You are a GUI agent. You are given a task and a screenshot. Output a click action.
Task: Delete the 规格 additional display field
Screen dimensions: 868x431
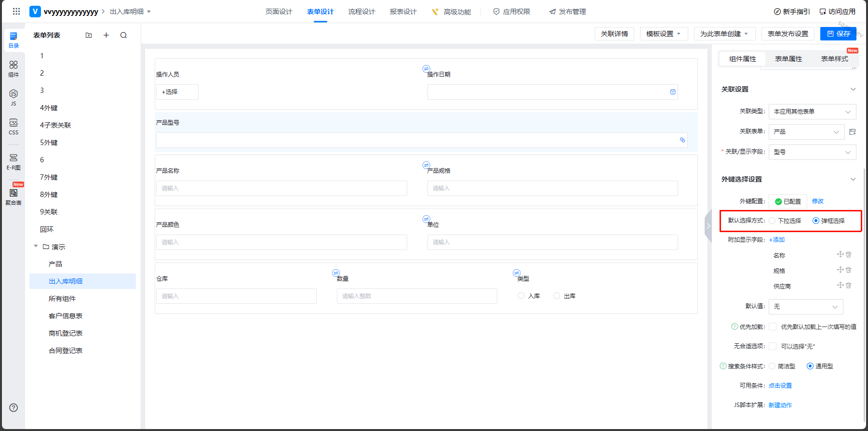pyautogui.click(x=849, y=270)
